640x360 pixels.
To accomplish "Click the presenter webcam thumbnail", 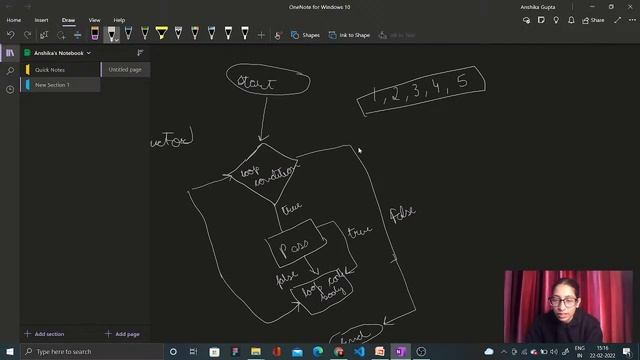I will click(568, 307).
